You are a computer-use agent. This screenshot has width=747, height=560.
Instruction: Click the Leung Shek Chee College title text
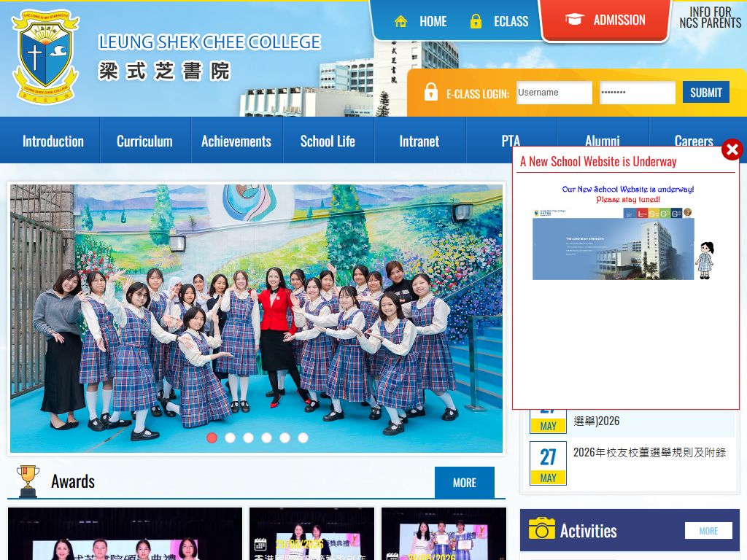(209, 42)
